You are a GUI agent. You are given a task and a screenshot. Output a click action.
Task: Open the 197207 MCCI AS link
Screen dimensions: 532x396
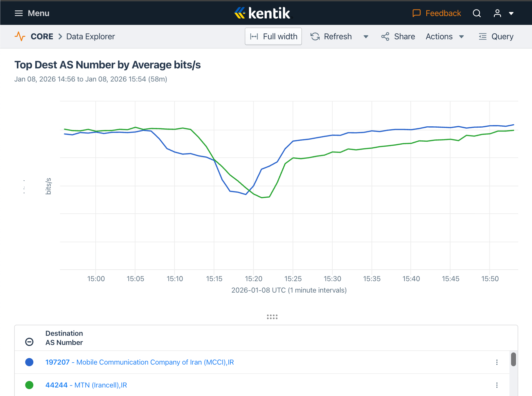tap(139, 362)
